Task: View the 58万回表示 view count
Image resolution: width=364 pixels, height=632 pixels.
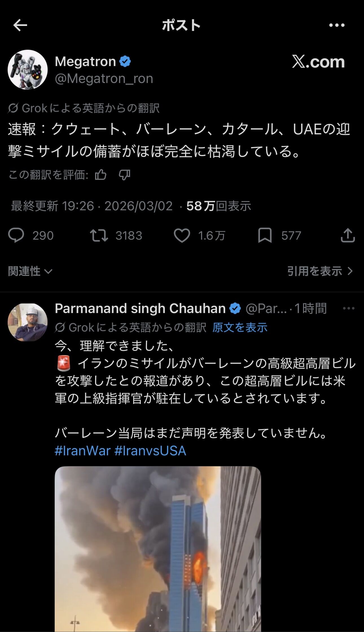Action: point(219,206)
